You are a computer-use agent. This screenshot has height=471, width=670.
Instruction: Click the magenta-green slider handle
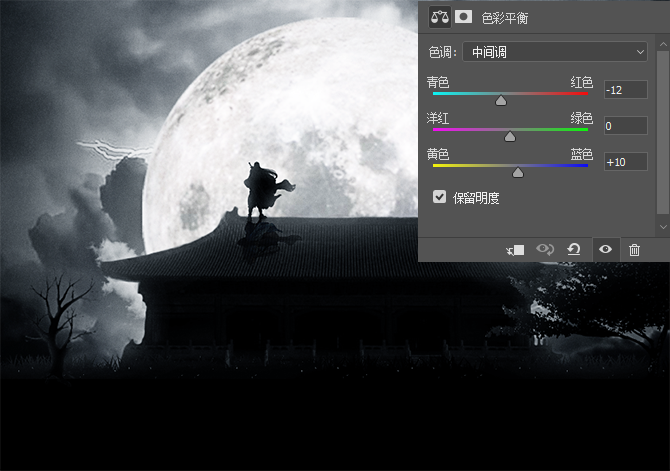tap(510, 137)
